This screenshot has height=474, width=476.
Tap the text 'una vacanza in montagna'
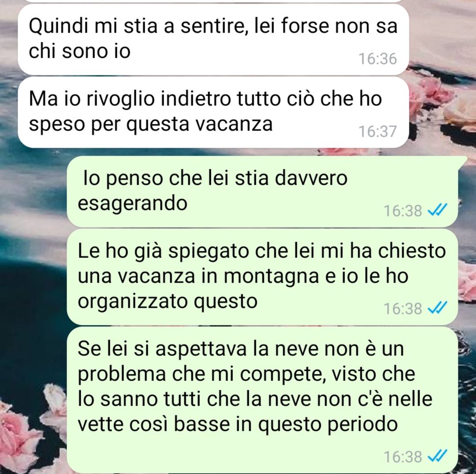(x=198, y=277)
